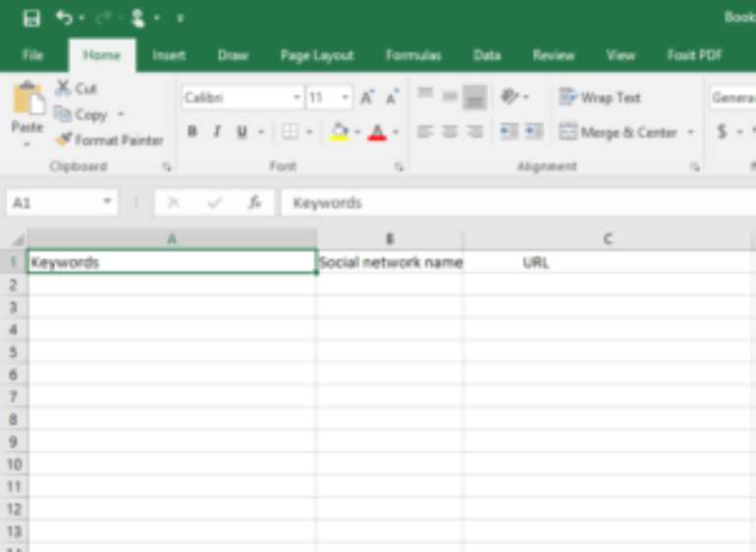This screenshot has width=756, height=552.
Task: Open the Customize Quick Access Toolbar dropdown
Action: (x=181, y=19)
